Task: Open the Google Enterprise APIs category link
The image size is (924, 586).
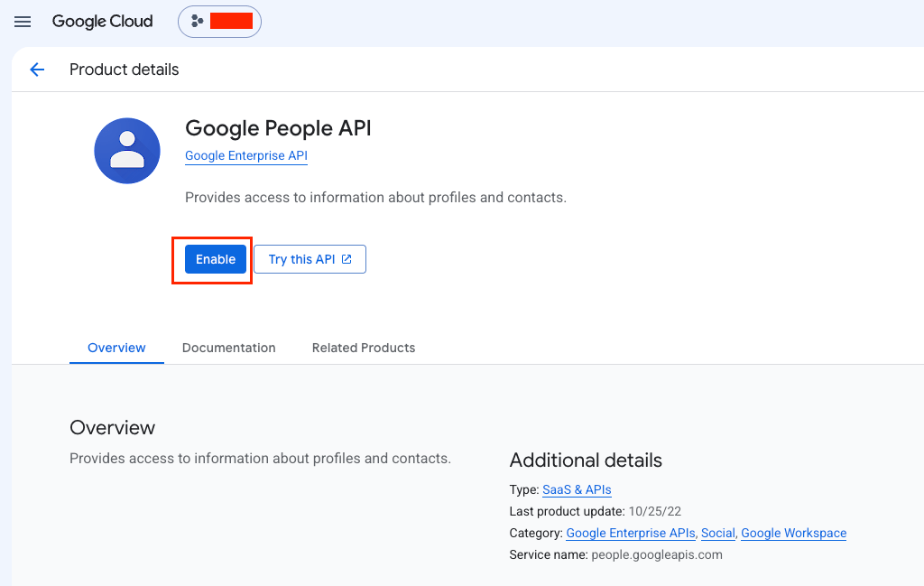Action: 631,533
